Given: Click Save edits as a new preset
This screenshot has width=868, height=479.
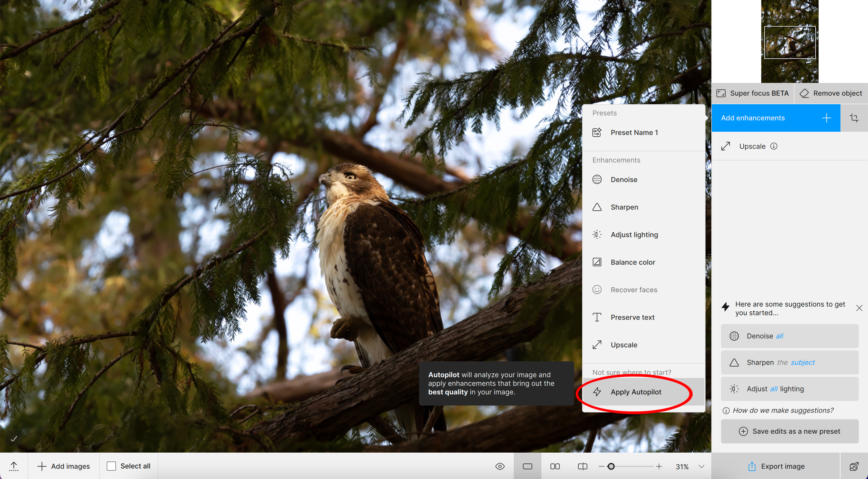Looking at the screenshot, I should pyautogui.click(x=789, y=431).
